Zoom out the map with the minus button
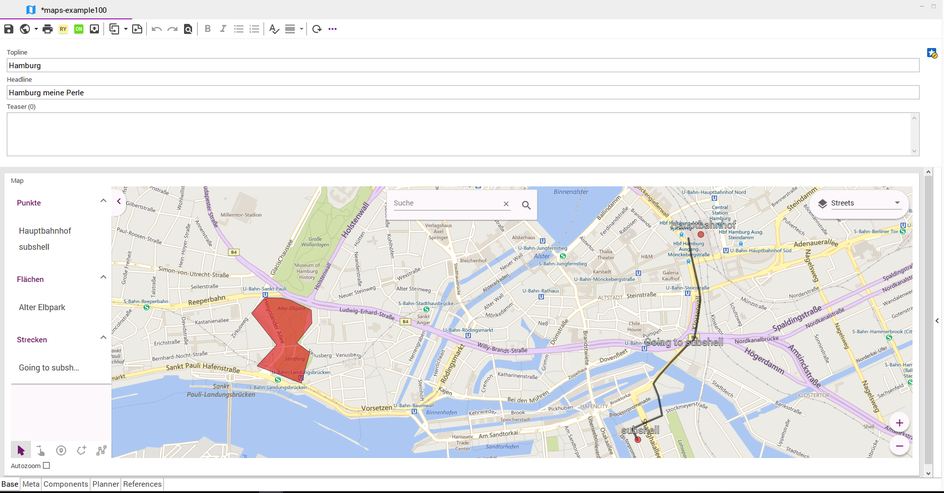 pos(899,446)
